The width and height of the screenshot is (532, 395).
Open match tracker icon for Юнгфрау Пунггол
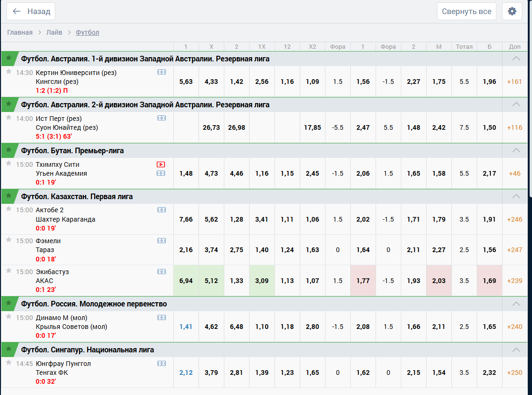162,364
